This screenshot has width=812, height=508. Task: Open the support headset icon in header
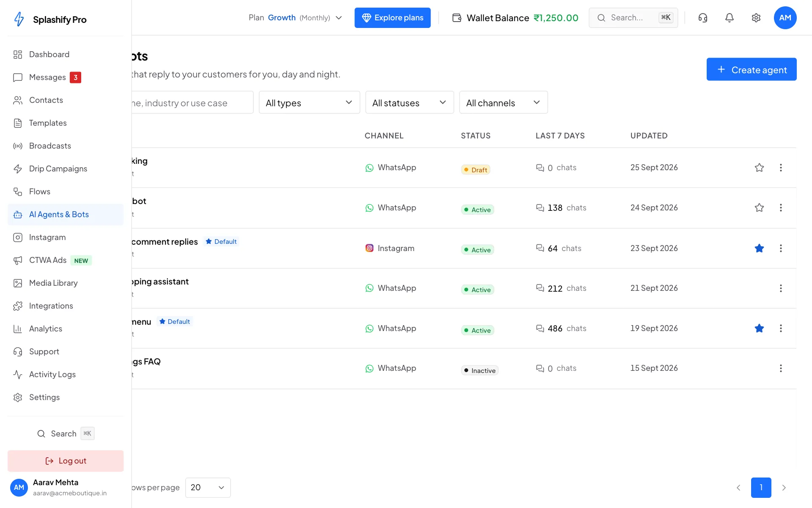703,18
